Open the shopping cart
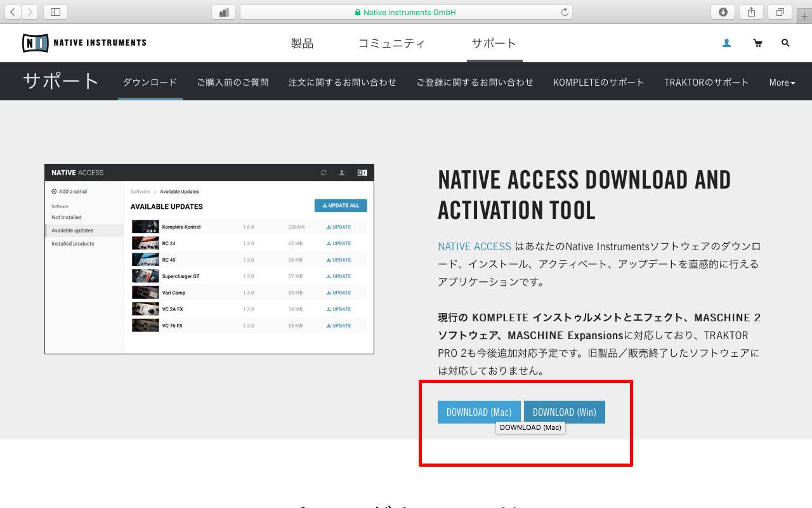812x508 pixels. (757, 43)
